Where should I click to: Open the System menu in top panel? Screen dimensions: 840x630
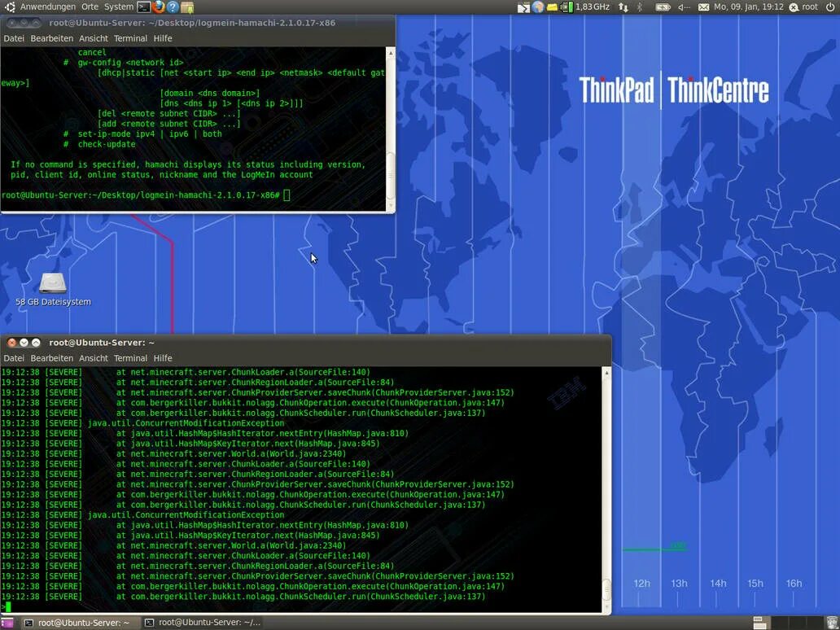118,7
